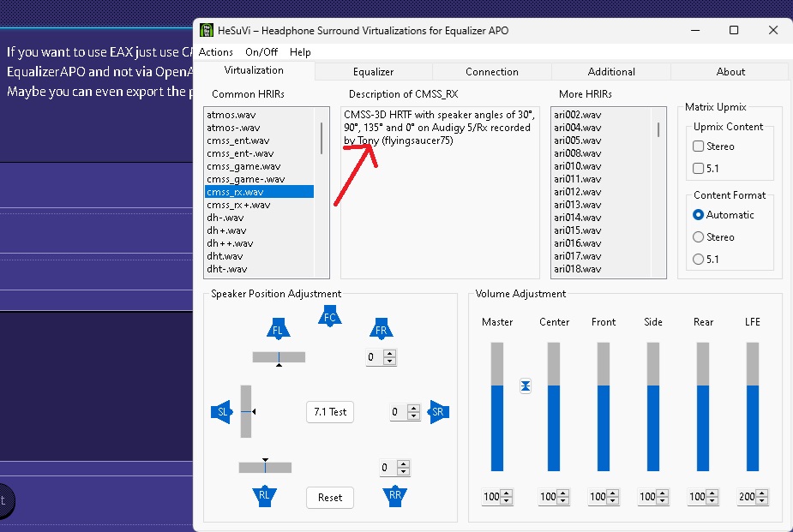Click the Master volume value field showing 100
Screen dimensions: 793x532
click(491, 497)
